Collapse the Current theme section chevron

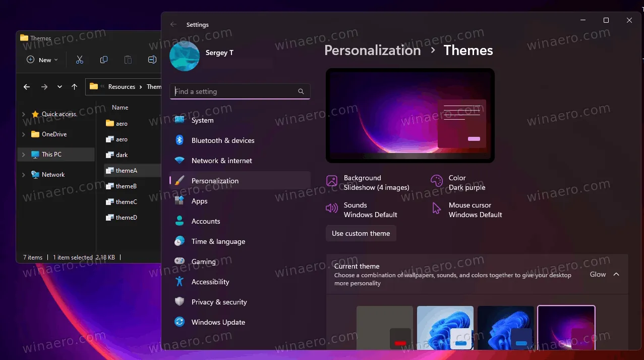[616, 274]
